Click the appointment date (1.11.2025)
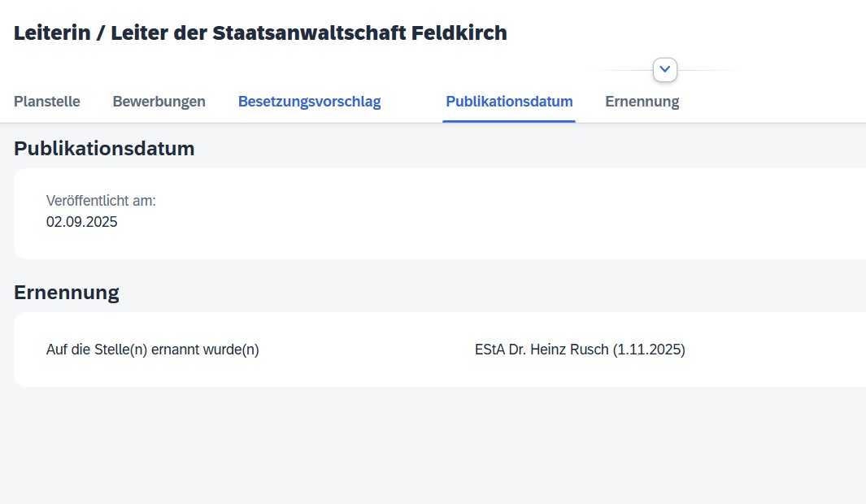 649,350
